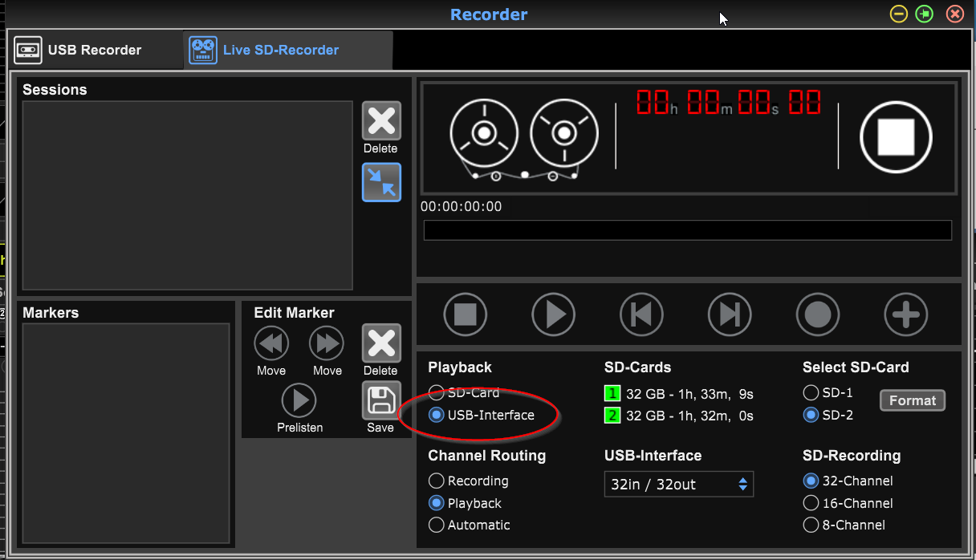Select 8-Channel SD-Recording
Viewport: 976px width, 560px height.
811,525
